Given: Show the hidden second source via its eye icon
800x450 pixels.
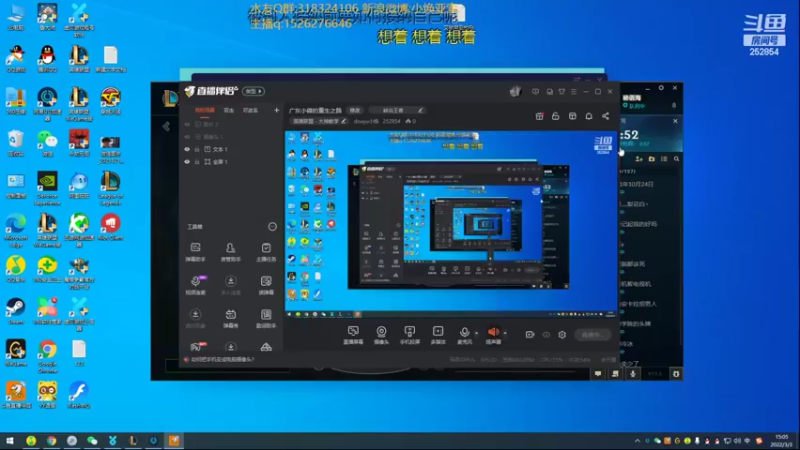Looking at the screenshot, I should click(x=187, y=137).
